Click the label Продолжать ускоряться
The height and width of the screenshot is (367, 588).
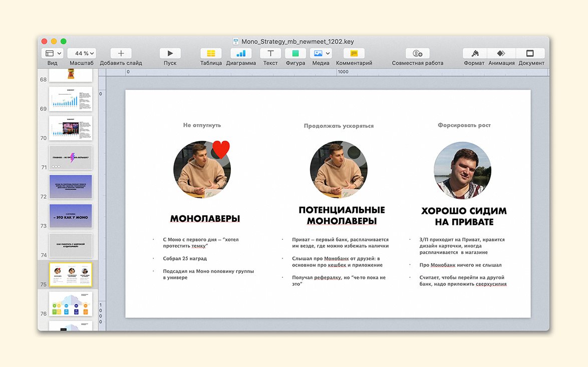pyautogui.click(x=339, y=126)
